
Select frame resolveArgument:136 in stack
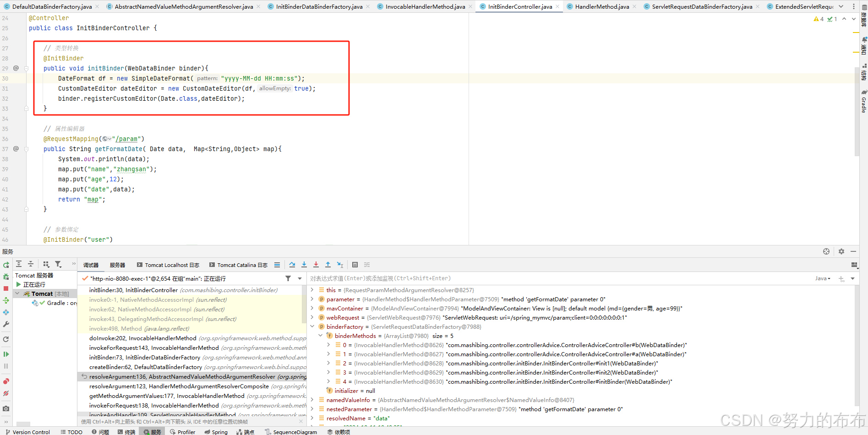click(191, 377)
